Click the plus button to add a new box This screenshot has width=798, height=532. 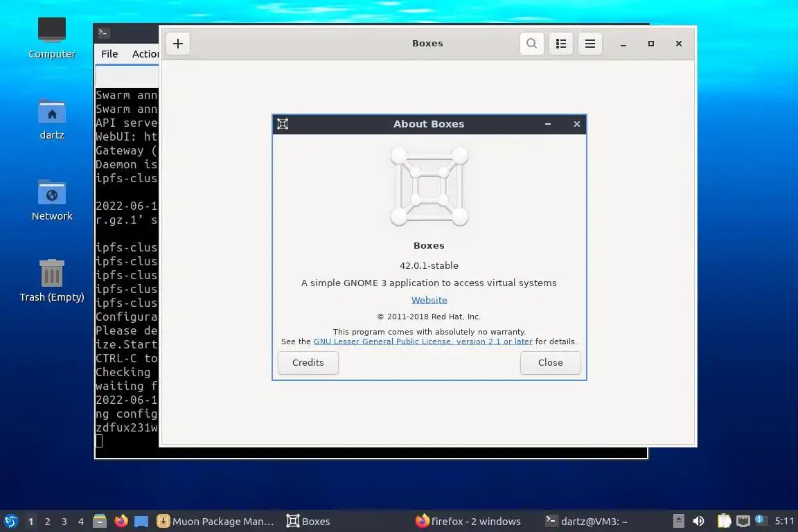click(177, 44)
